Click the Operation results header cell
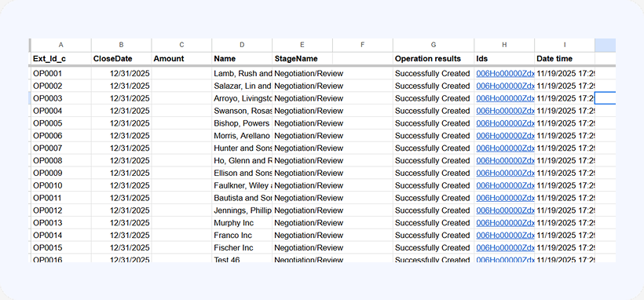The image size is (644, 300). (x=434, y=59)
